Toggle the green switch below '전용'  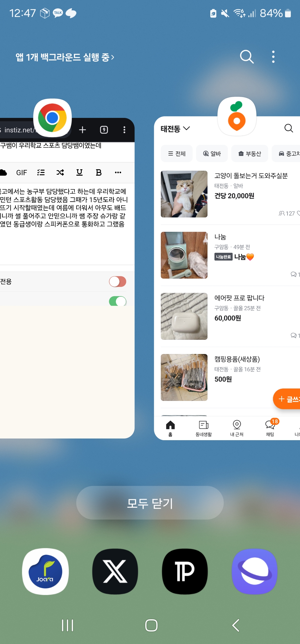coord(118,301)
